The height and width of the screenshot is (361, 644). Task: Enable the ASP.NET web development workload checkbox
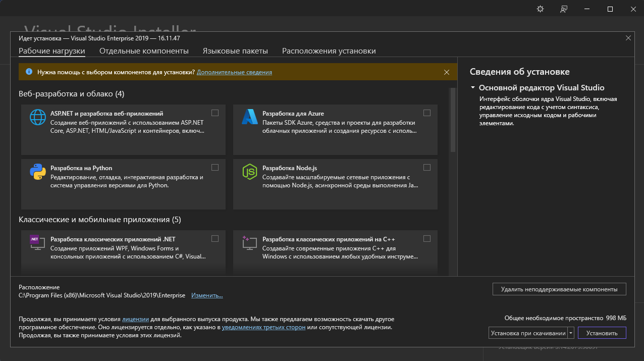pyautogui.click(x=215, y=113)
